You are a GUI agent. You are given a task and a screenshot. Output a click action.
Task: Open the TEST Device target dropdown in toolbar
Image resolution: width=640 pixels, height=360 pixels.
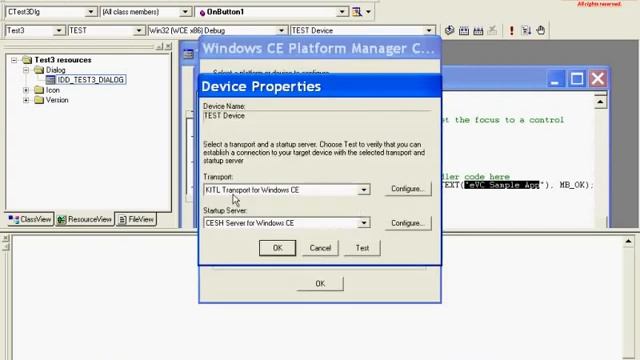(429, 30)
